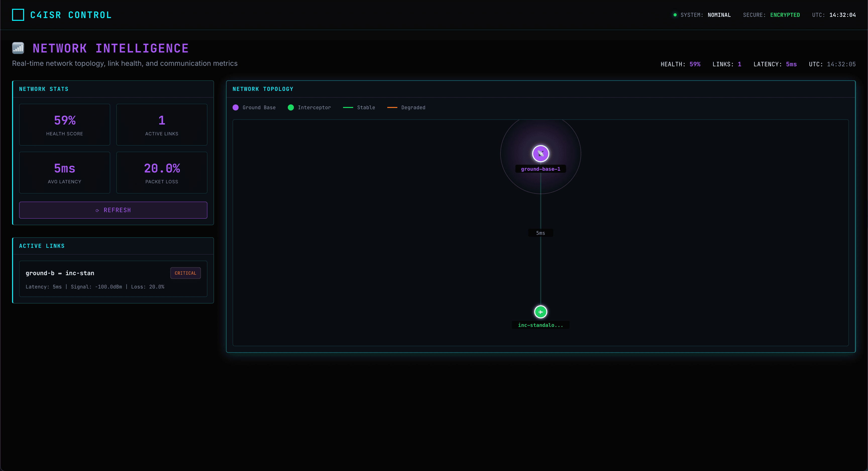This screenshot has height=471, width=868.
Task: Open the Network Topology panel header
Action: (x=263, y=89)
